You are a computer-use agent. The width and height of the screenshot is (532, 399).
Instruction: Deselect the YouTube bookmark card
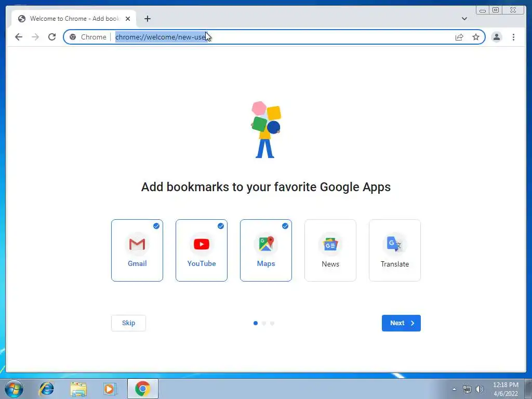point(202,250)
